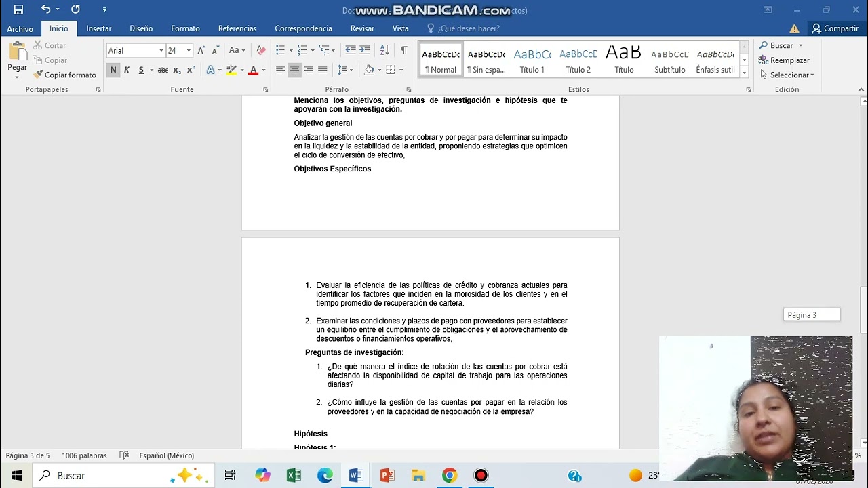868x488 pixels.
Task: Switch to the Insertar tab
Action: pyautogui.click(x=99, y=28)
